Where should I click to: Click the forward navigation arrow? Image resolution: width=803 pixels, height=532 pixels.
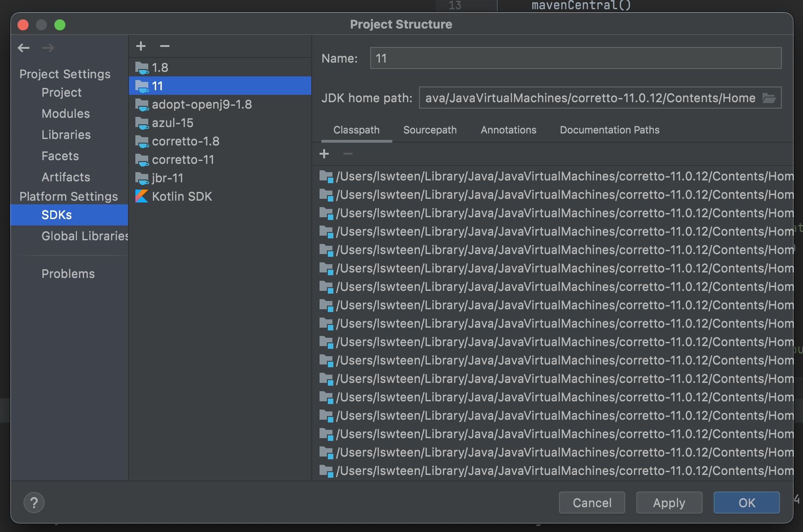[x=48, y=48]
